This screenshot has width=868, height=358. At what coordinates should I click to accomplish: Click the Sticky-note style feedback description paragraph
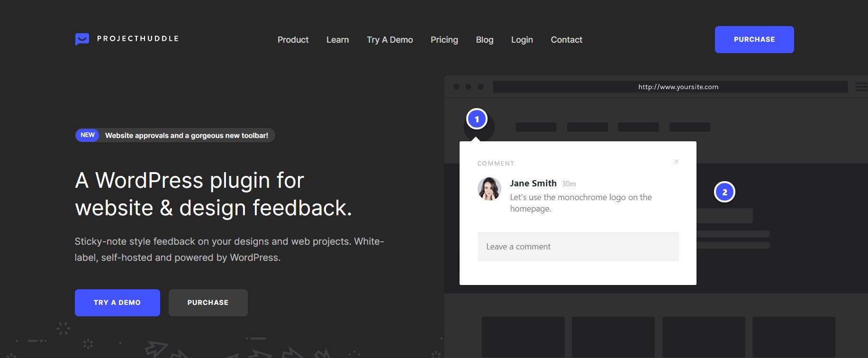pos(229,249)
